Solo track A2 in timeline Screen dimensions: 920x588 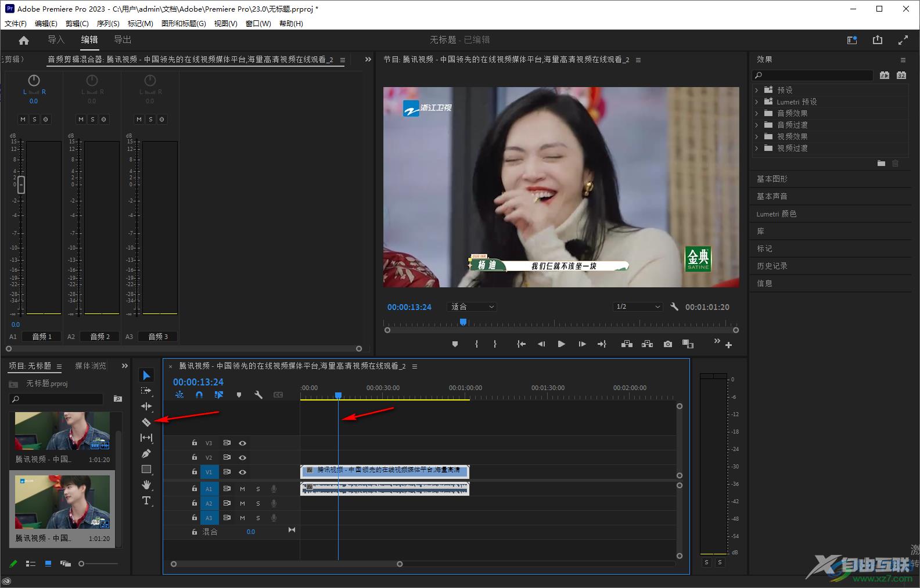pos(258,503)
